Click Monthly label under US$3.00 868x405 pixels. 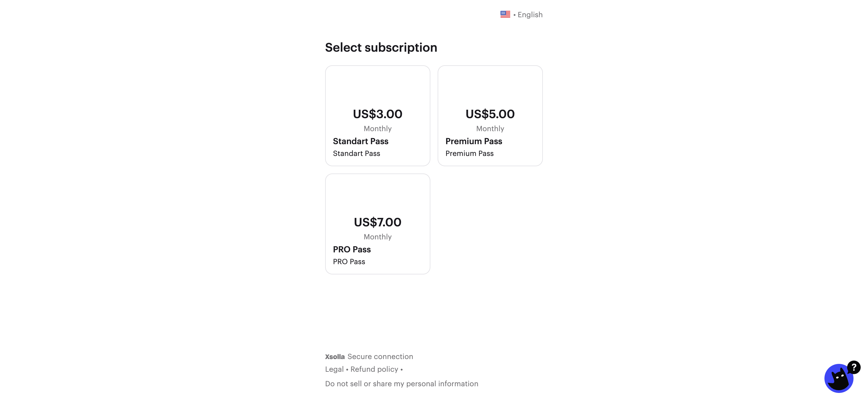point(377,129)
